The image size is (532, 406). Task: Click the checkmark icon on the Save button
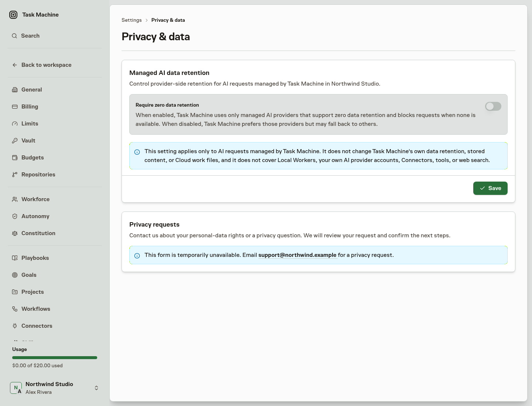482,188
